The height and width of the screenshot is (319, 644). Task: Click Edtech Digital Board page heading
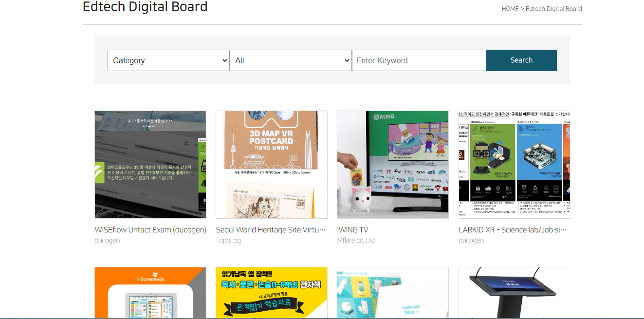pyautogui.click(x=145, y=7)
